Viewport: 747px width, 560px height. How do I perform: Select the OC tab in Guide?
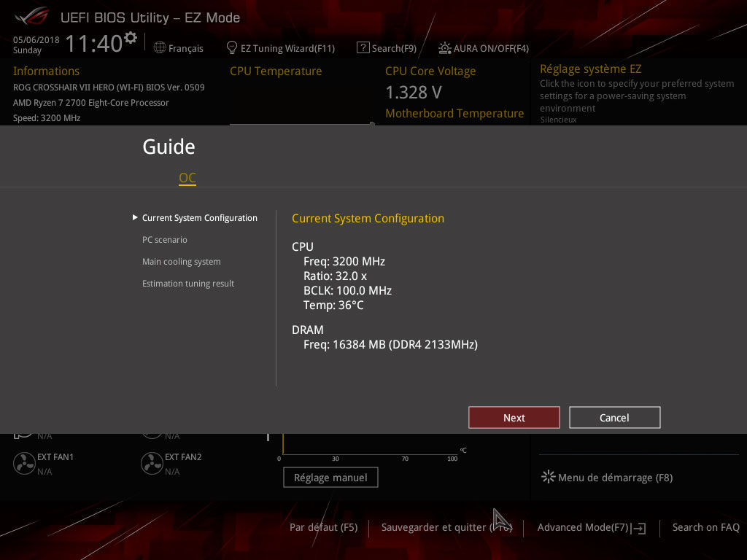point(187,178)
